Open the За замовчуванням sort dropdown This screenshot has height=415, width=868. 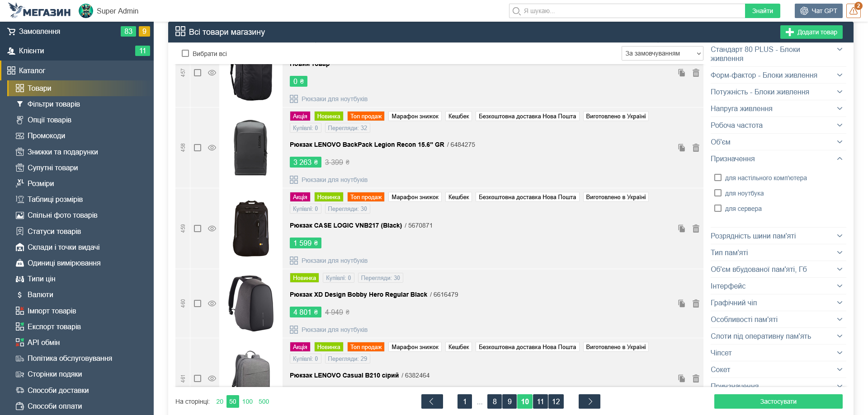(x=662, y=54)
